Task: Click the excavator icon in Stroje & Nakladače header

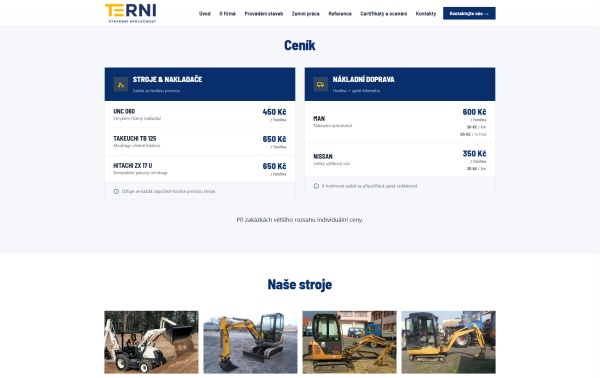Action: tap(121, 85)
